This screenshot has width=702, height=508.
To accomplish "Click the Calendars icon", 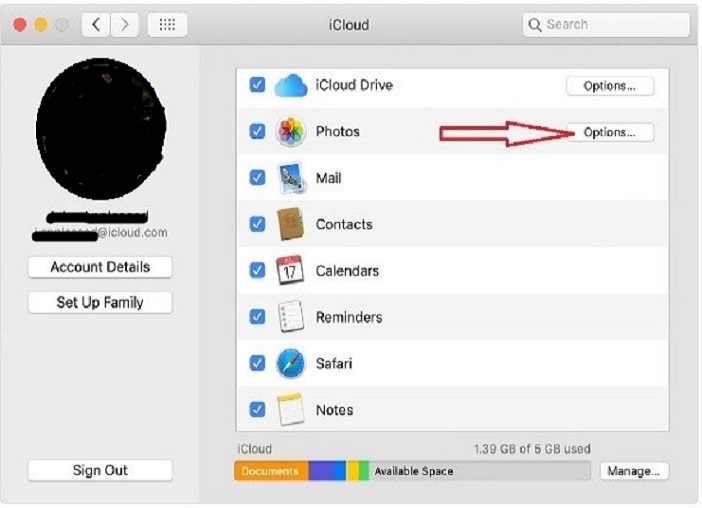I will pos(290,270).
